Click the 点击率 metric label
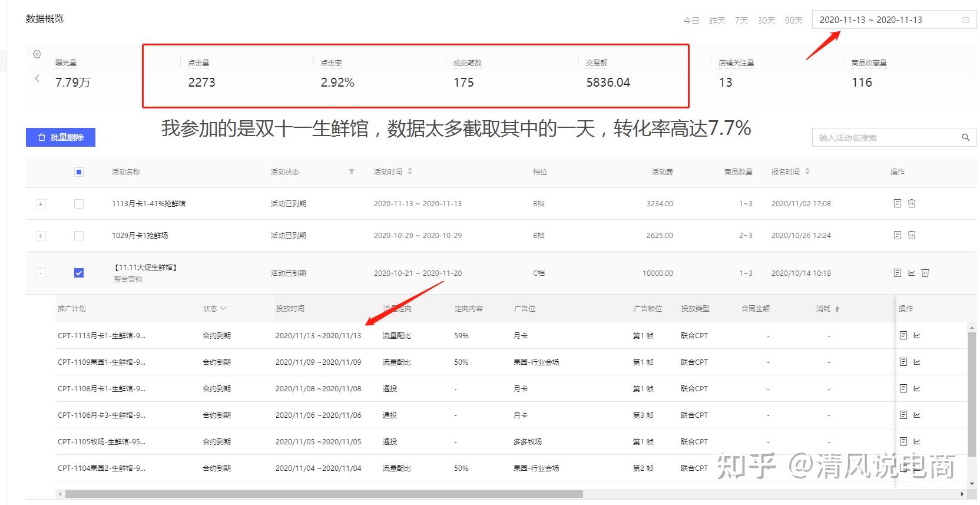The height and width of the screenshot is (505, 980). pyautogui.click(x=331, y=62)
